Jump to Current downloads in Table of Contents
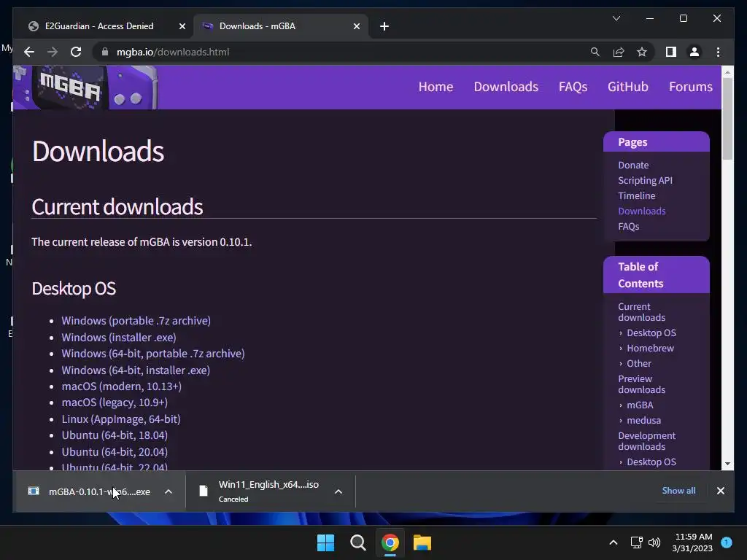747x560 pixels. point(641,312)
